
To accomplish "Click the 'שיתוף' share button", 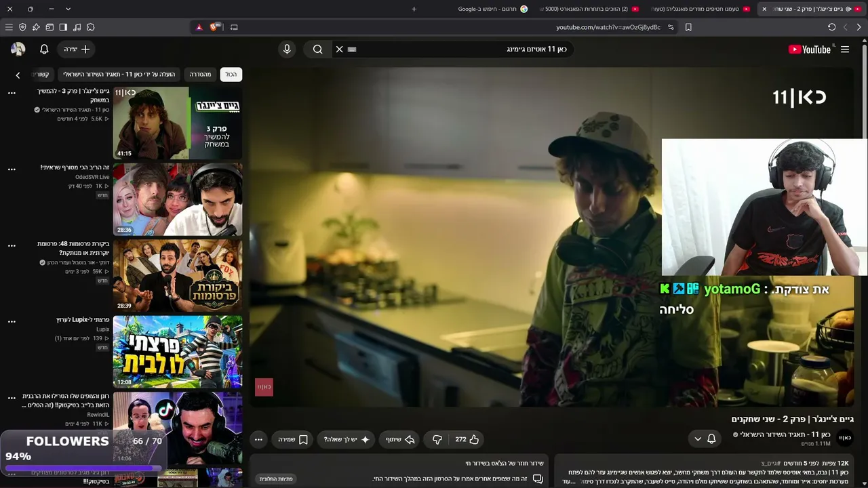I will [400, 439].
